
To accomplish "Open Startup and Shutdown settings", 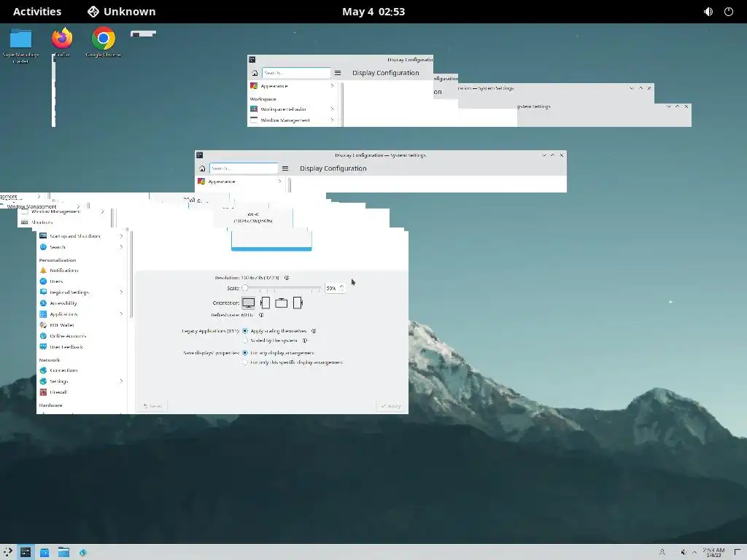I will click(x=75, y=236).
